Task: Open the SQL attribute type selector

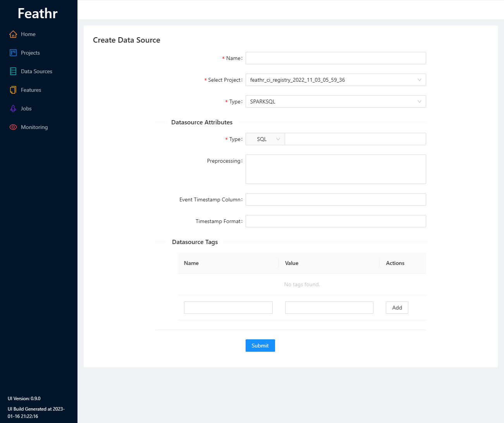Action: pyautogui.click(x=265, y=139)
